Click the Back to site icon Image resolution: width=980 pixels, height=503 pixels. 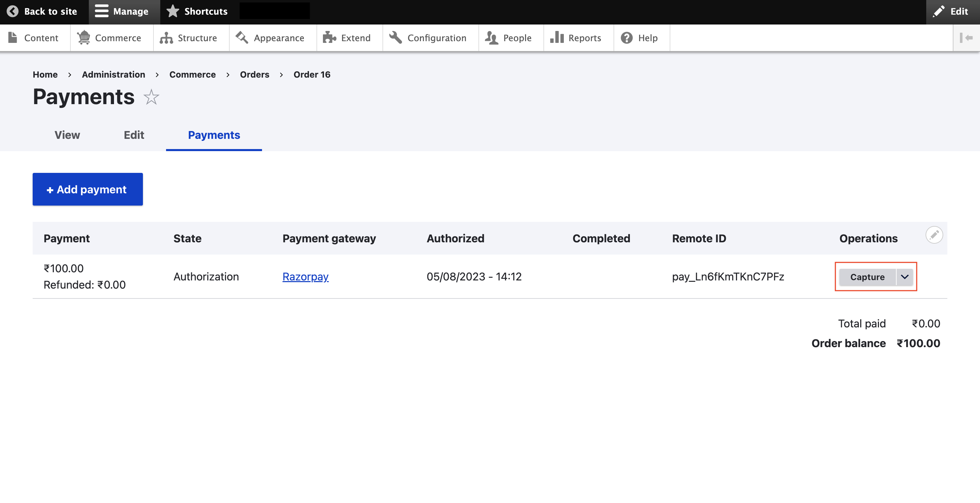12,12
